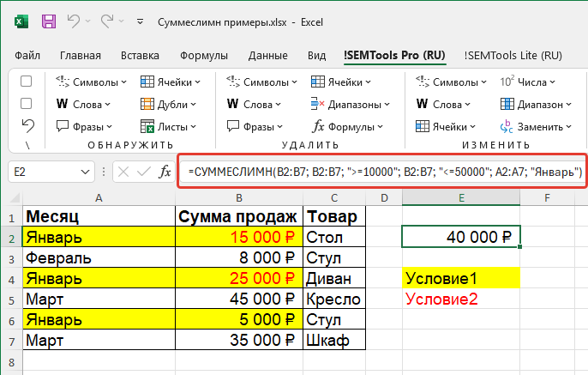Screen dimensions: 588x375
Task: Click the red Условие2 cell
Action: pos(461,299)
